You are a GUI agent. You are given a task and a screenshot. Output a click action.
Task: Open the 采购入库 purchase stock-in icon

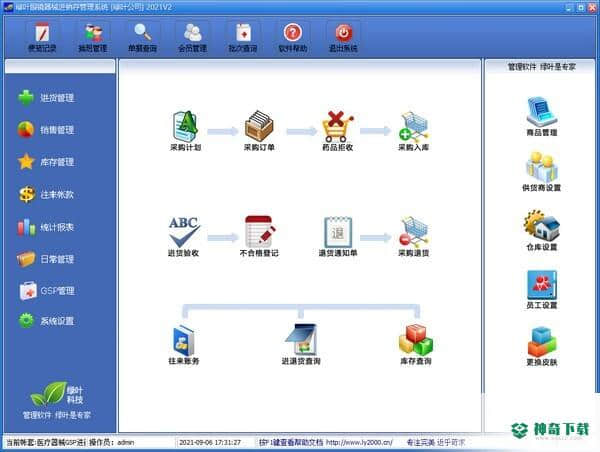(x=414, y=131)
